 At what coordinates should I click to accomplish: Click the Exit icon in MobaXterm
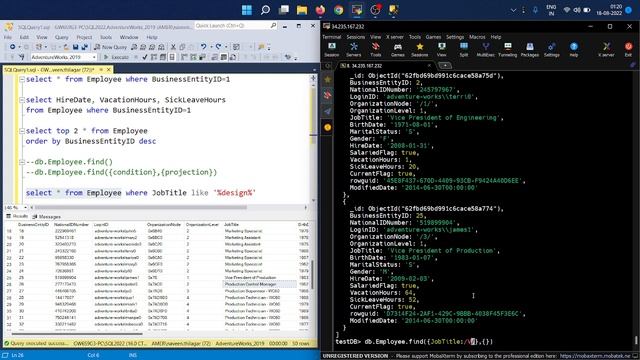[x=628, y=49]
